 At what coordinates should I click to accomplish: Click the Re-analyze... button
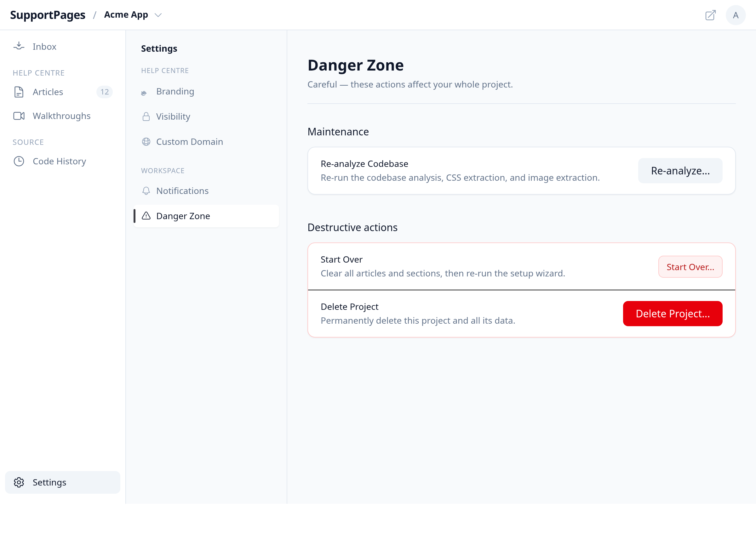click(x=680, y=171)
